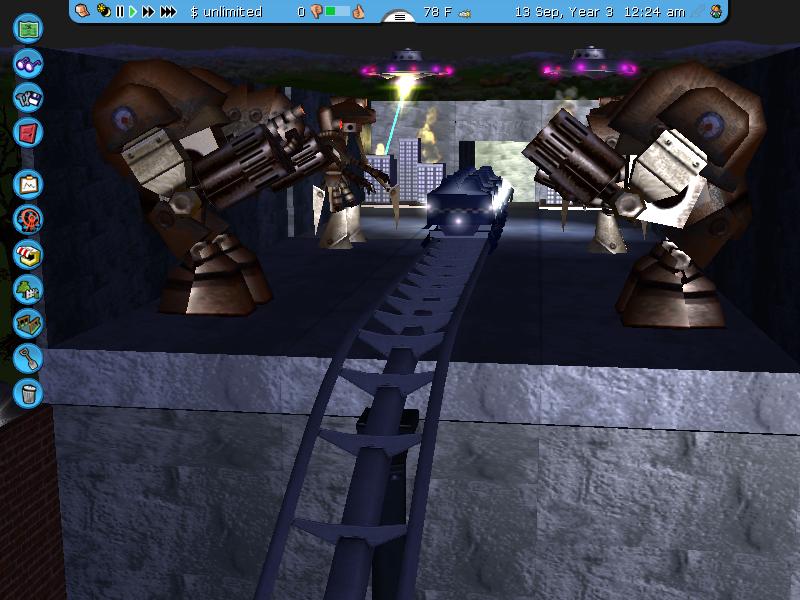Open the park management clipboard chart

click(x=28, y=185)
